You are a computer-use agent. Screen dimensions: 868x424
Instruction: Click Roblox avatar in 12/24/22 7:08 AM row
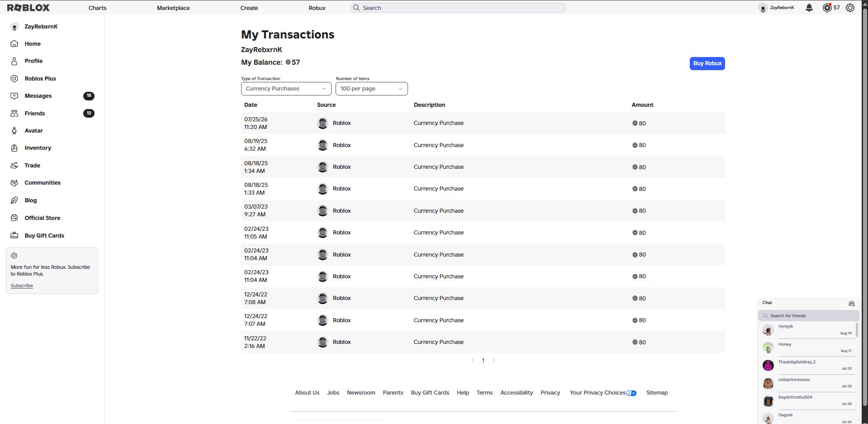click(323, 298)
